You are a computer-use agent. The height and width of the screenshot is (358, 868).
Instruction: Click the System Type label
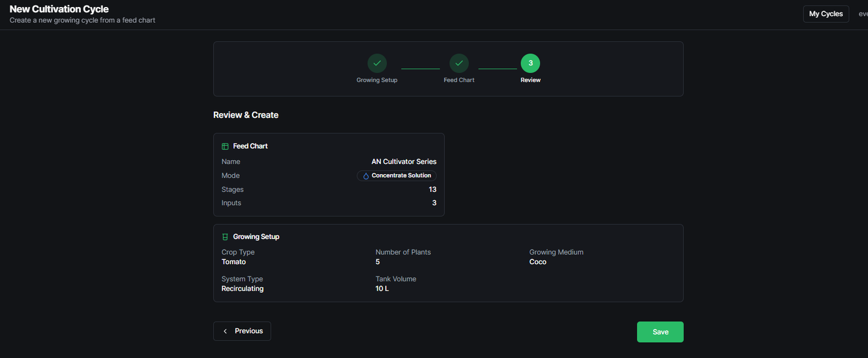point(242,279)
